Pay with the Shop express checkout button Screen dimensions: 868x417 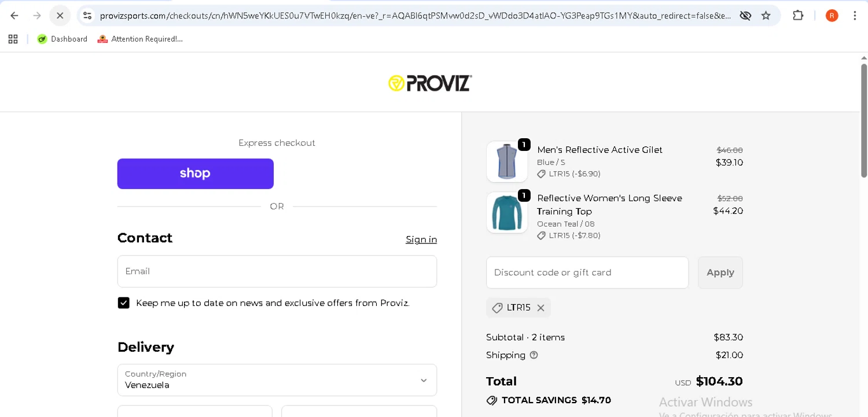pos(196,174)
